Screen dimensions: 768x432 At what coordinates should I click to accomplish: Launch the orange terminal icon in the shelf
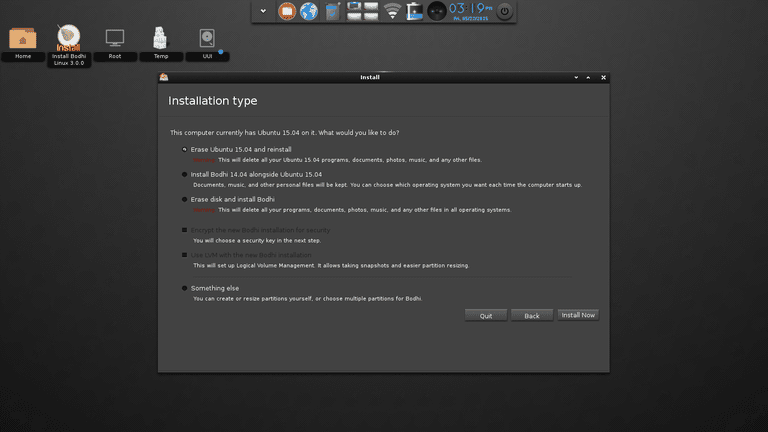click(287, 11)
